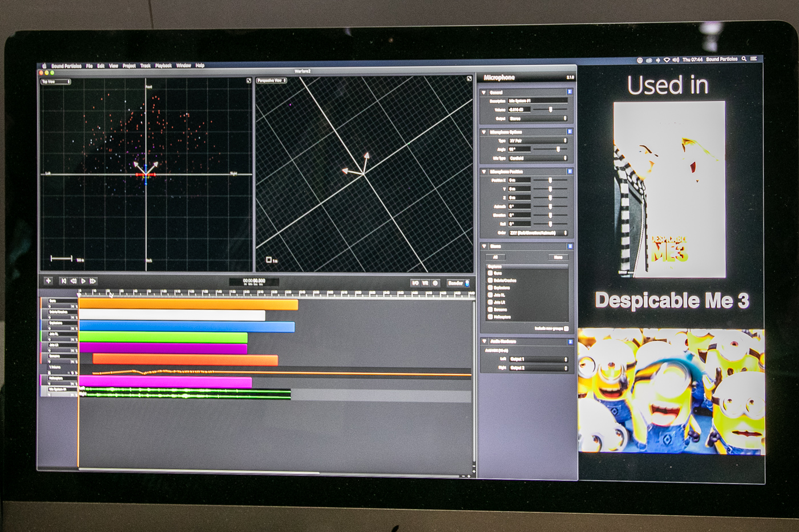The width and height of the screenshot is (799, 532).
Task: Maximize the Perspective View pane icon
Action: pyautogui.click(x=469, y=78)
